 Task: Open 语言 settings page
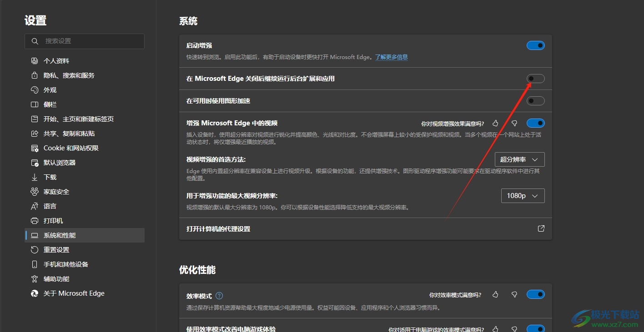pyautogui.click(x=85, y=206)
